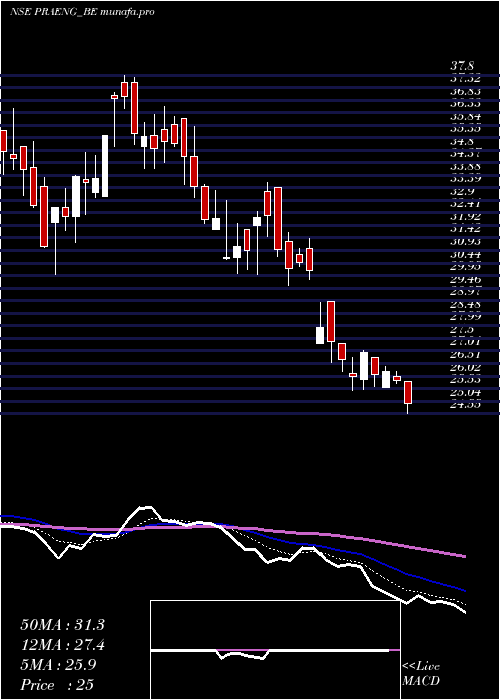The height and width of the screenshot is (700, 500).
Task: Click the Price : 25 readout
Action: pyautogui.click(x=57, y=685)
